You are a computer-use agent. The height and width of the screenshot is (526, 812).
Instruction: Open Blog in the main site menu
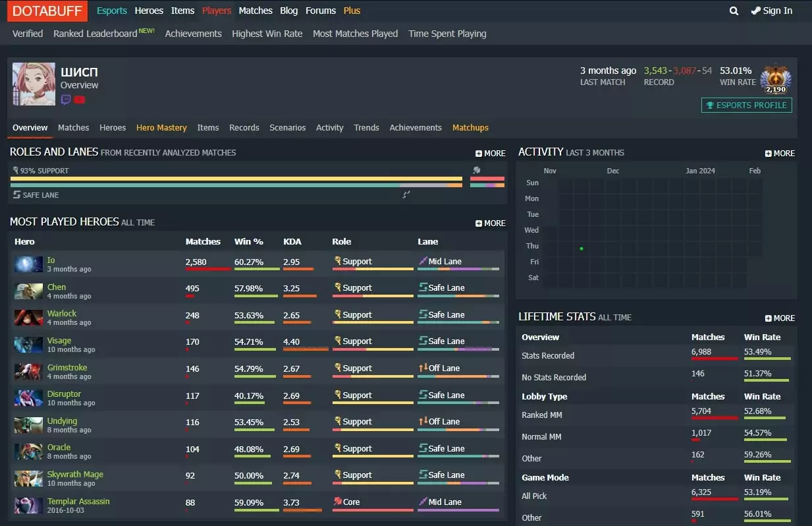pos(288,11)
